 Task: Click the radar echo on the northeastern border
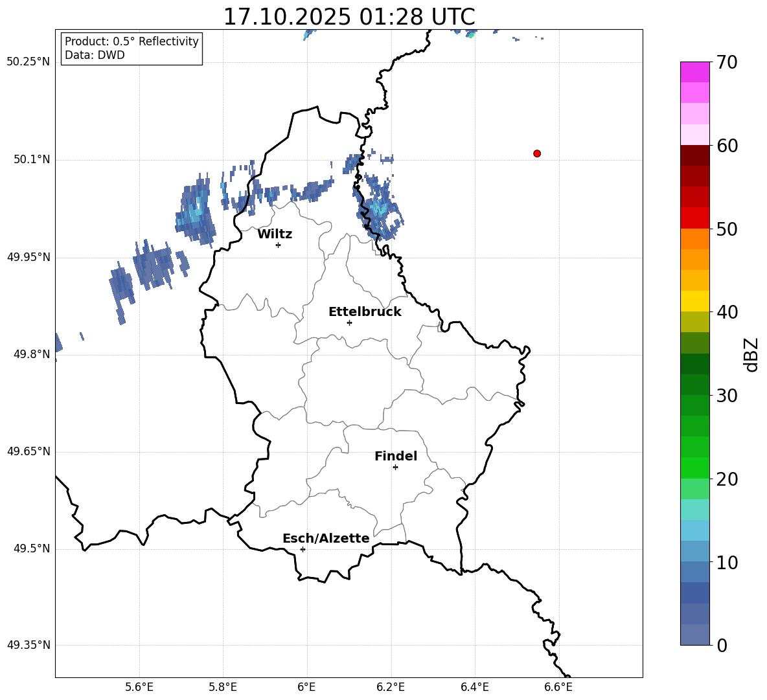coord(378,208)
